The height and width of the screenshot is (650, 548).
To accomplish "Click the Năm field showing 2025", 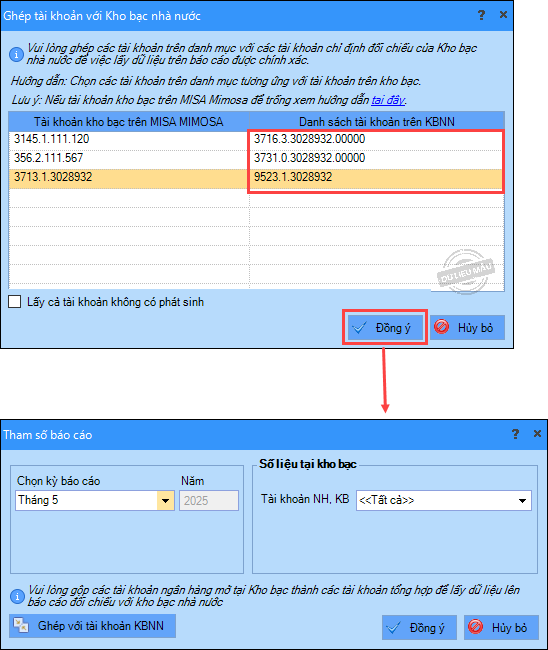I will coord(209,501).
